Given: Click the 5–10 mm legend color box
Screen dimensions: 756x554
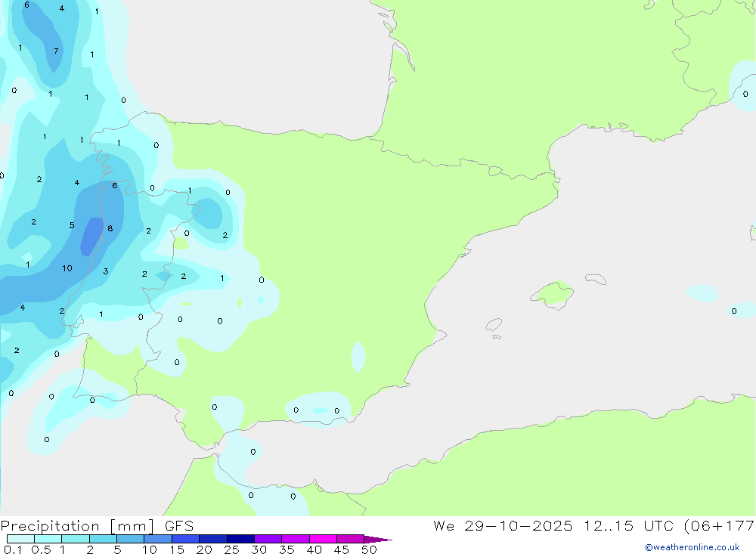Looking at the screenshot, I should pyautogui.click(x=130, y=539).
